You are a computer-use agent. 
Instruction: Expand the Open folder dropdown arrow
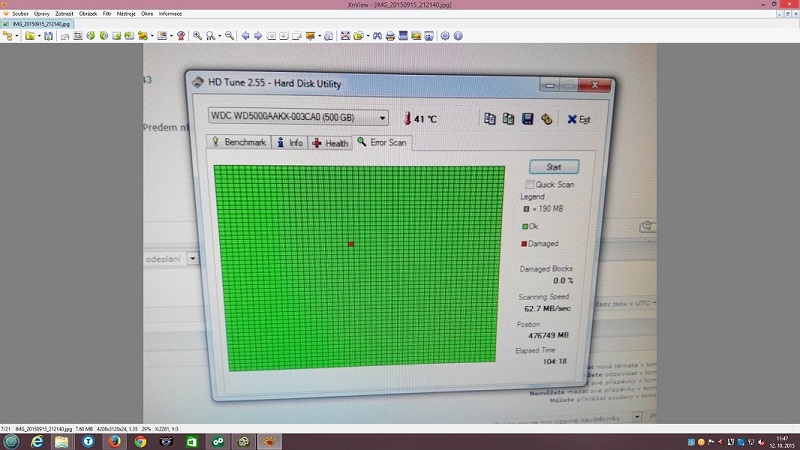point(39,36)
